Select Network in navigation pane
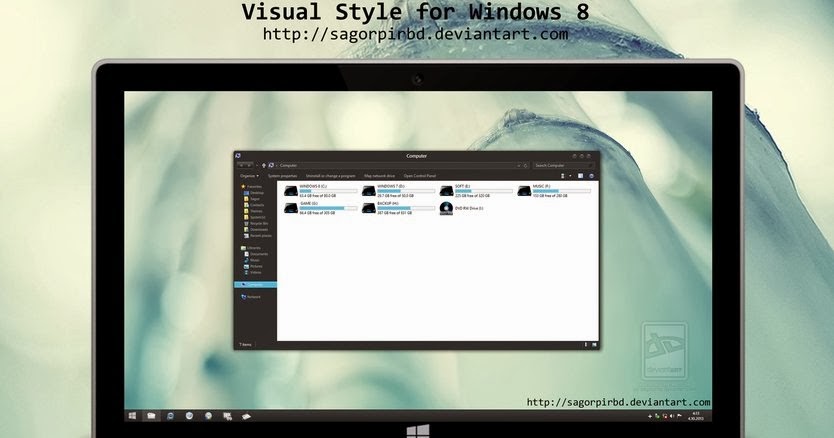The image size is (834, 438). [x=251, y=297]
